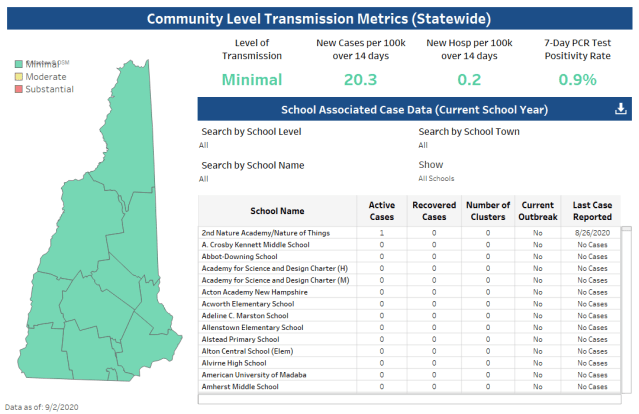Select the green Minimal legend swatch

(17, 64)
